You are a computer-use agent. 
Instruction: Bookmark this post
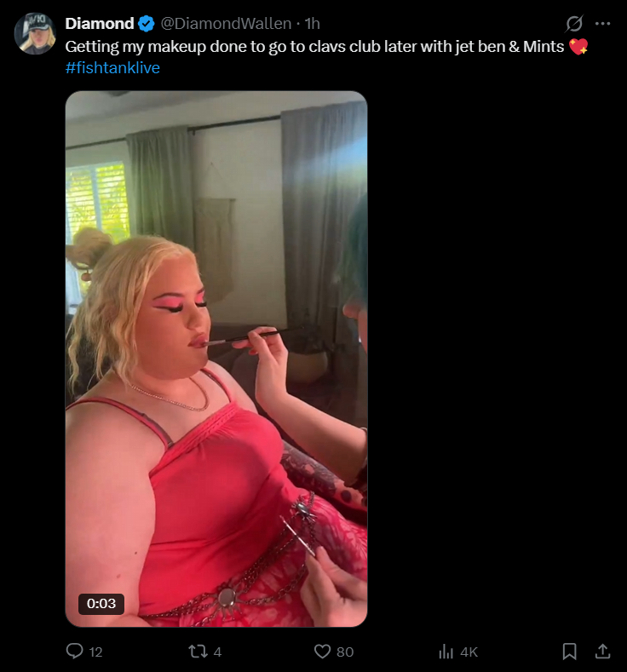pos(569,652)
